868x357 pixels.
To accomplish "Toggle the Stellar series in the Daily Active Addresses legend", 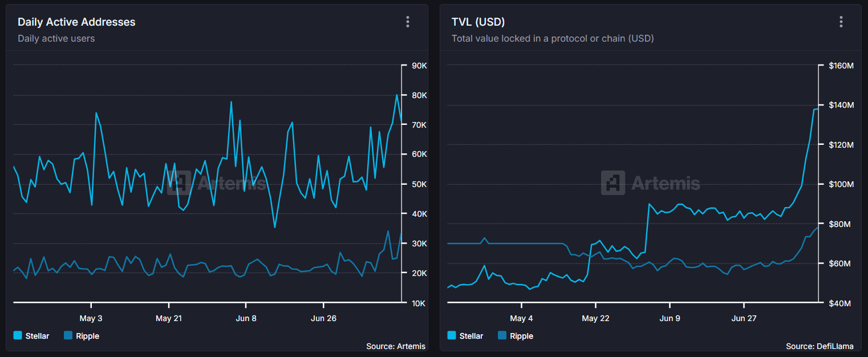I will pyautogui.click(x=31, y=336).
